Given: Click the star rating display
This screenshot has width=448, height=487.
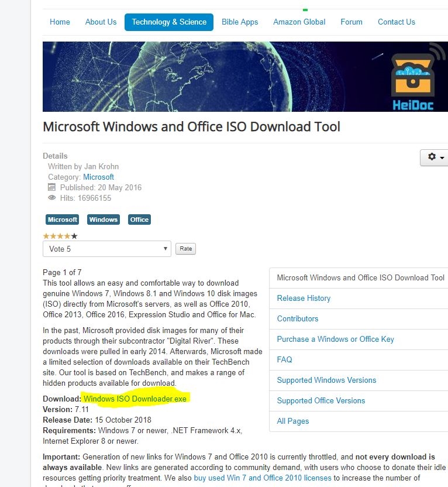Looking at the screenshot, I should (x=60, y=236).
